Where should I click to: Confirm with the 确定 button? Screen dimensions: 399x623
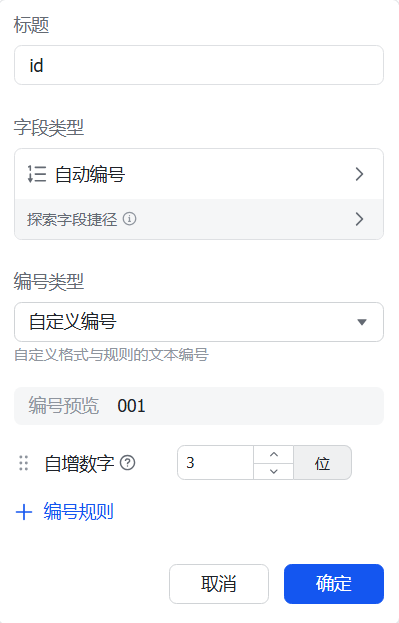(334, 584)
